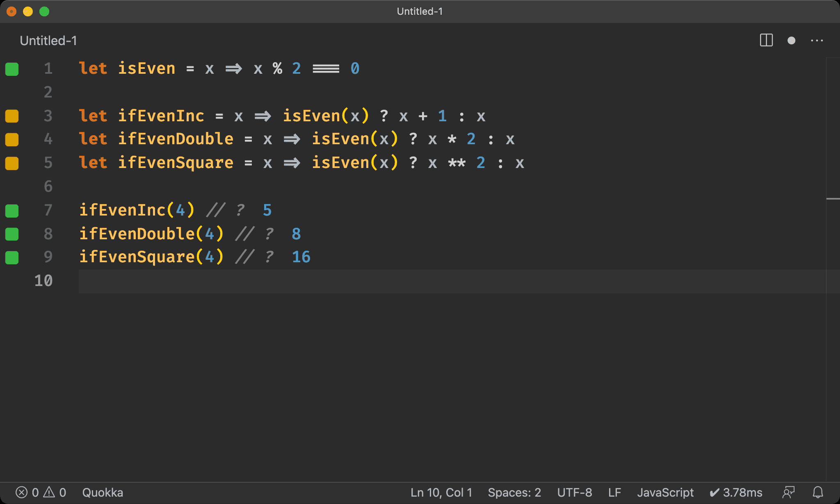The width and height of the screenshot is (840, 504).
Task: Click the let keyword on line 1
Action: click(93, 68)
